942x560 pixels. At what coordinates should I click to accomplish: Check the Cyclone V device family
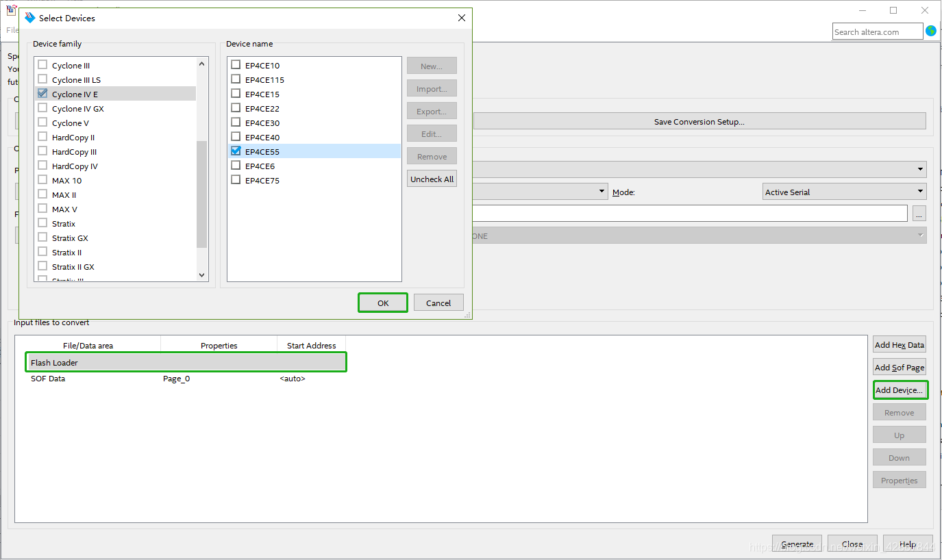click(42, 123)
